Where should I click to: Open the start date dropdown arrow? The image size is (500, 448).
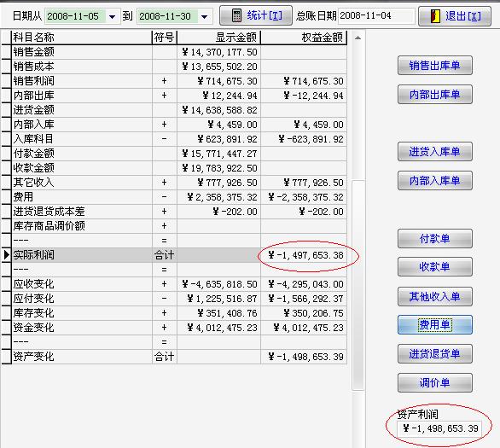[x=112, y=16]
